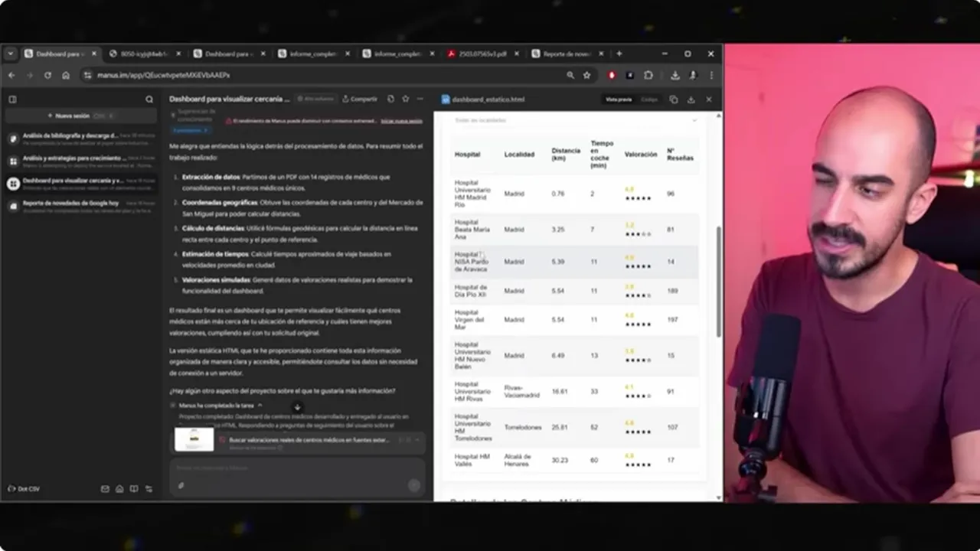Click the scroll-to-bottom arrow in chat
Viewport: 980px width, 551px height.
(x=298, y=407)
